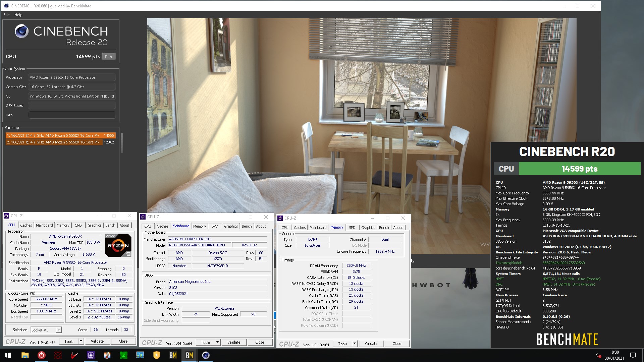644x362 pixels.
Task: Click Close button in first CPU-Z window
Action: [123, 341]
